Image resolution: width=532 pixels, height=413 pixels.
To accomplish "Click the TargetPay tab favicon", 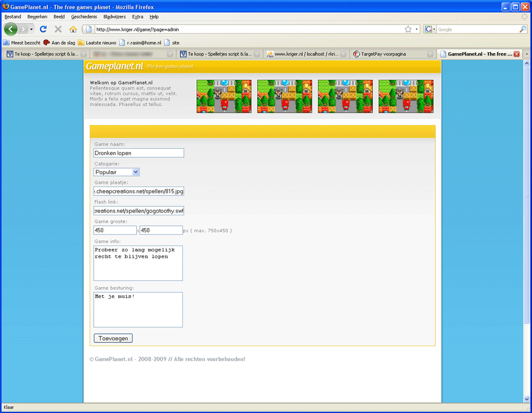I will click(x=356, y=54).
